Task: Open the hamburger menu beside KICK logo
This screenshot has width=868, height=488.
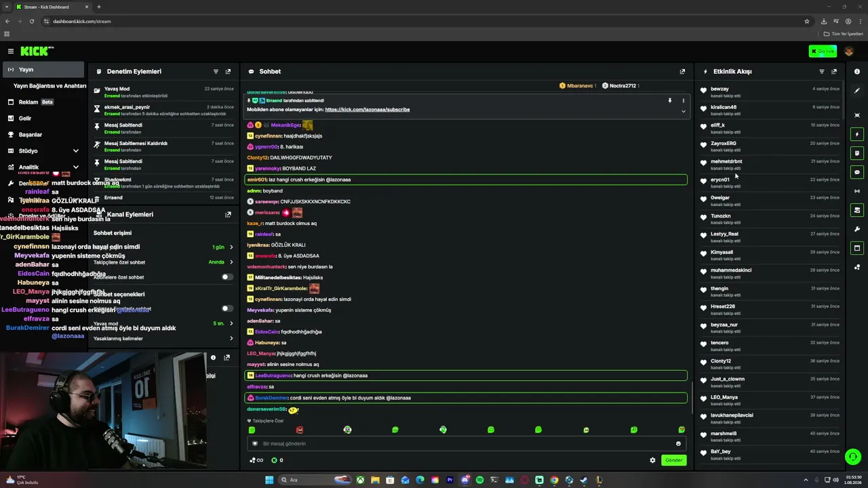Action: pos(11,51)
